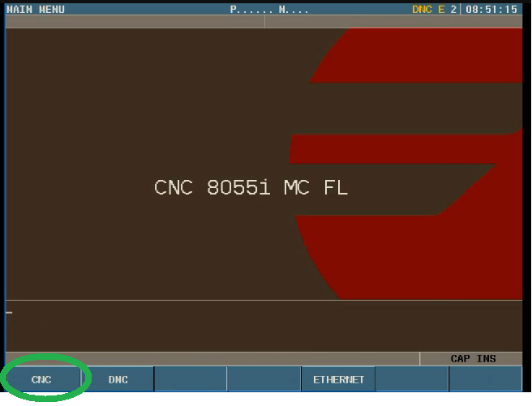Click the MAIN MENU title text
Screen dimensions: 532x406
pos(36,10)
